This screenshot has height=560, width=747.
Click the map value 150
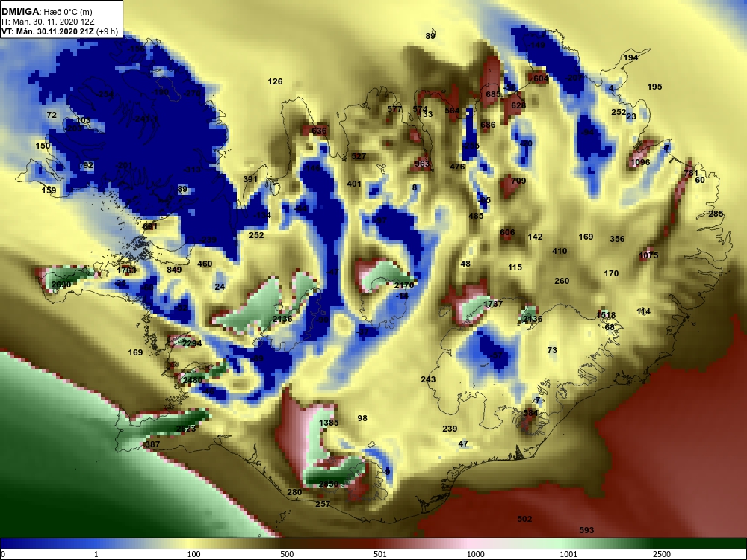pyautogui.click(x=43, y=146)
